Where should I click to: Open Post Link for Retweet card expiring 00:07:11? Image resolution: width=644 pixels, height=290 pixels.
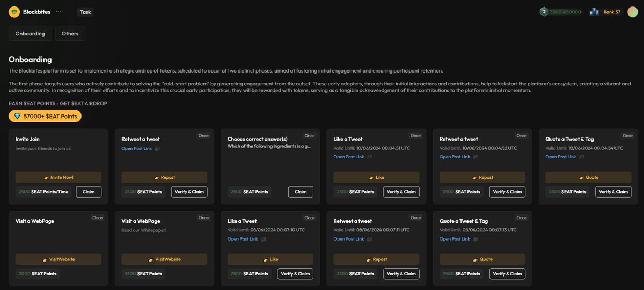point(349,239)
